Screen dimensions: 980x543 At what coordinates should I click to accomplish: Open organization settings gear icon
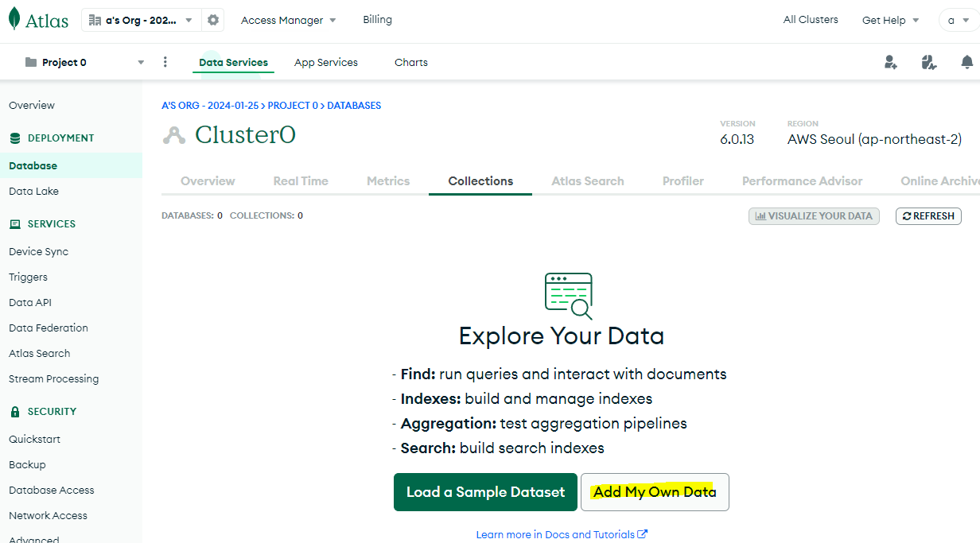[213, 20]
